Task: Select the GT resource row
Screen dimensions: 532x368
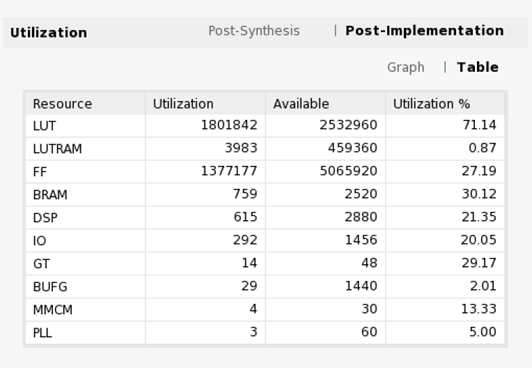Action: tap(265, 264)
